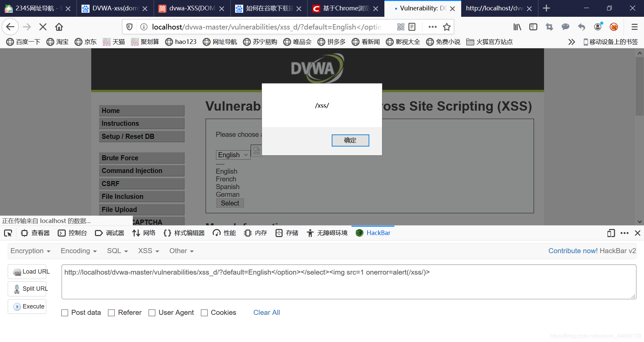Open the Firefox hamburger menu

coord(634,27)
